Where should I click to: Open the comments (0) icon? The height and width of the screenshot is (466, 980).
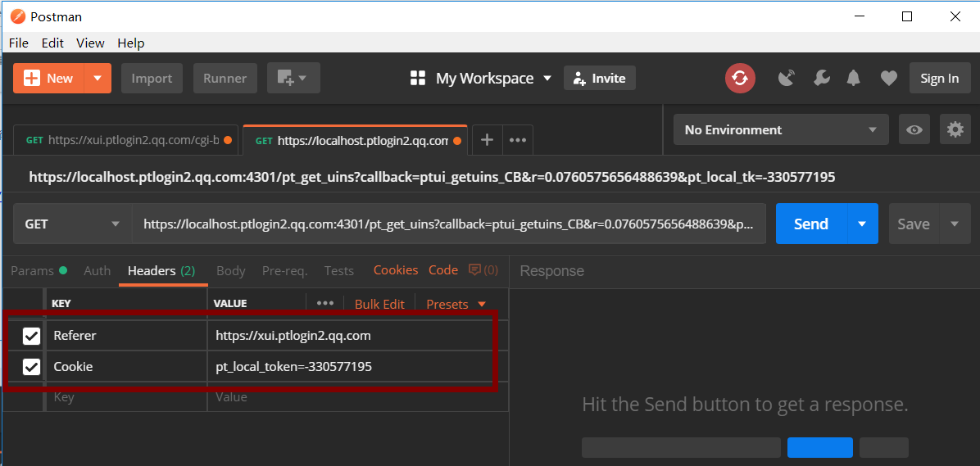point(483,270)
